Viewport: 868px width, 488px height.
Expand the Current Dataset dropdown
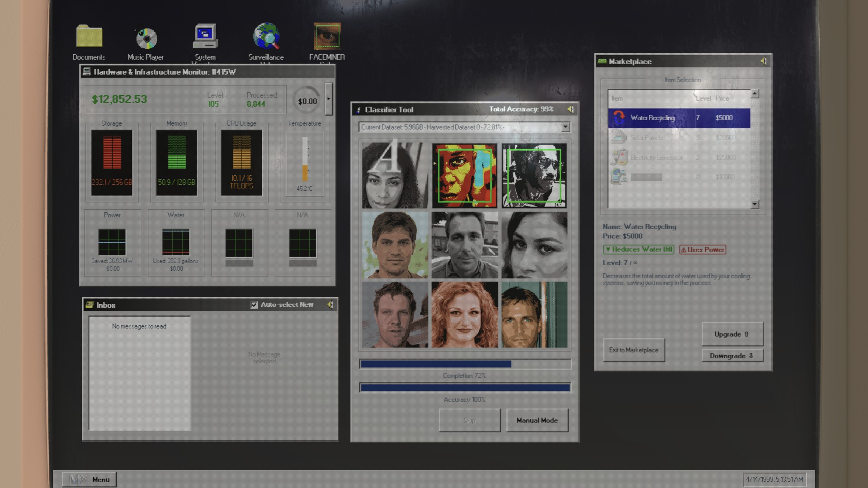point(565,127)
